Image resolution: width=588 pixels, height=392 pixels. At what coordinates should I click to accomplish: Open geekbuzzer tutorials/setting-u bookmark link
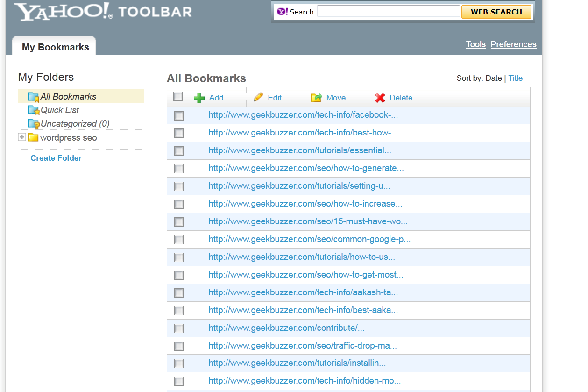click(x=299, y=186)
